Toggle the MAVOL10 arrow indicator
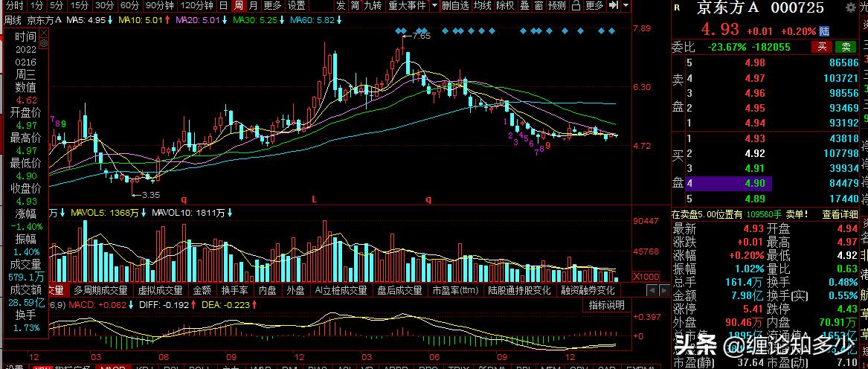 [229, 213]
